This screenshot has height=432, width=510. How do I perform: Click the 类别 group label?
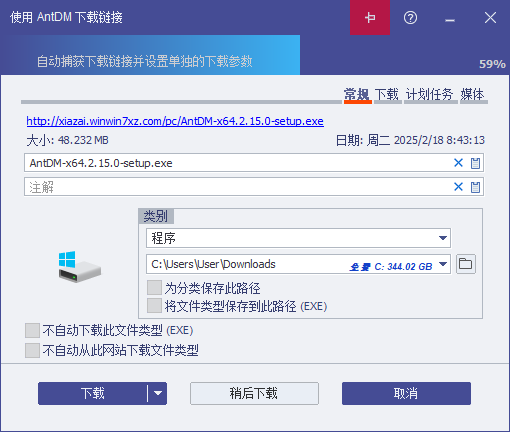pyautogui.click(x=156, y=216)
